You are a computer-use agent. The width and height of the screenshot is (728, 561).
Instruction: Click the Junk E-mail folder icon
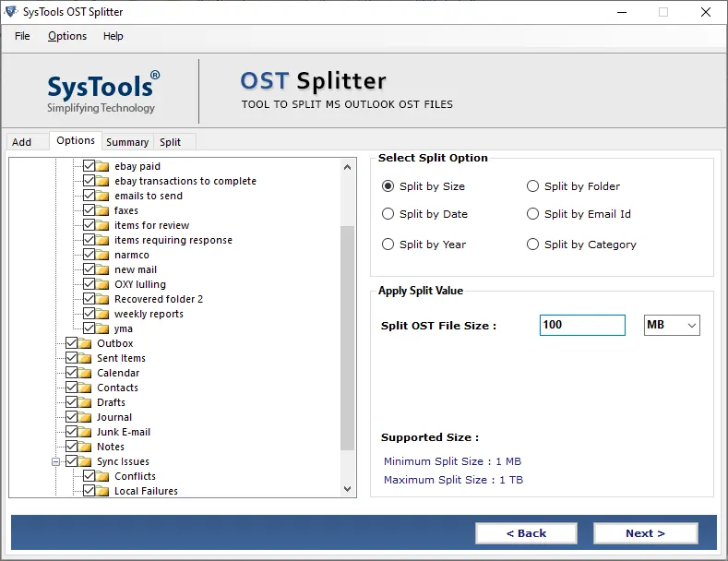pyautogui.click(x=85, y=432)
